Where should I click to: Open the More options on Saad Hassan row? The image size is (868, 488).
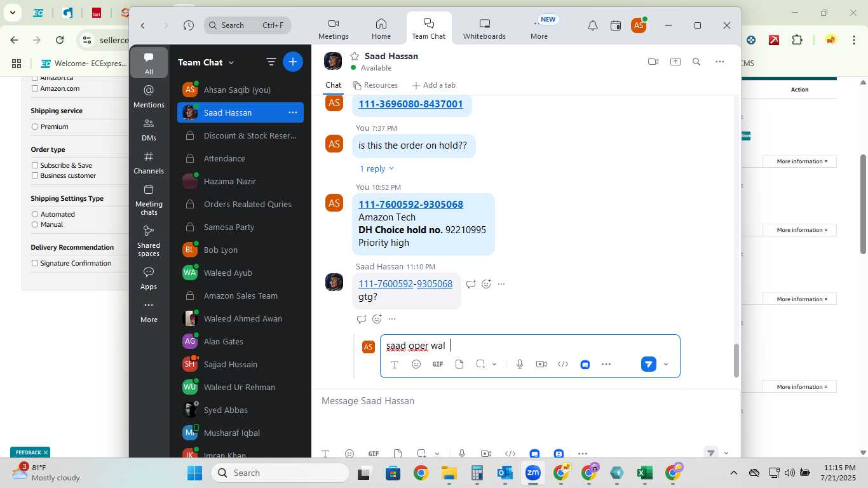[x=293, y=112]
